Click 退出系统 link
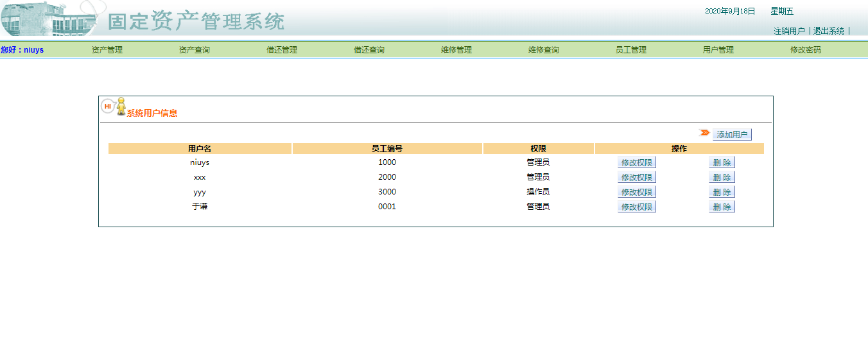The image size is (868, 362). (828, 31)
